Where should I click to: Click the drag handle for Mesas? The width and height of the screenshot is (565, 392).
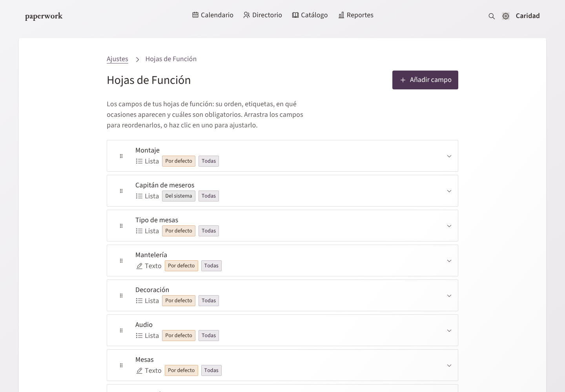(121, 365)
